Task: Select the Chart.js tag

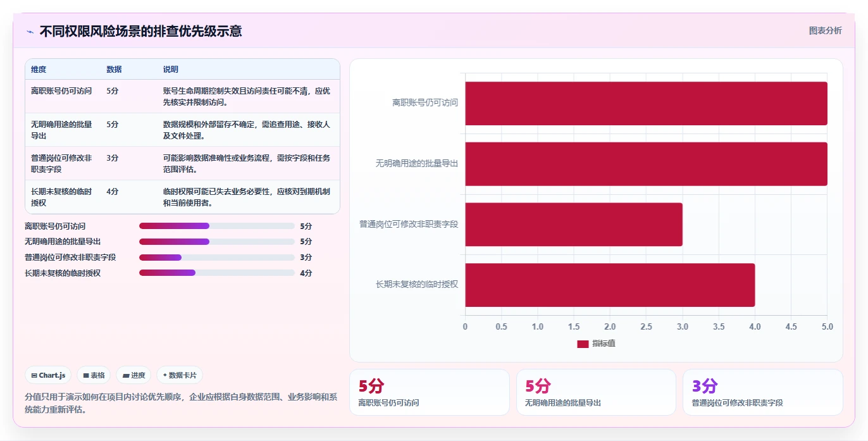Action: [x=48, y=375]
